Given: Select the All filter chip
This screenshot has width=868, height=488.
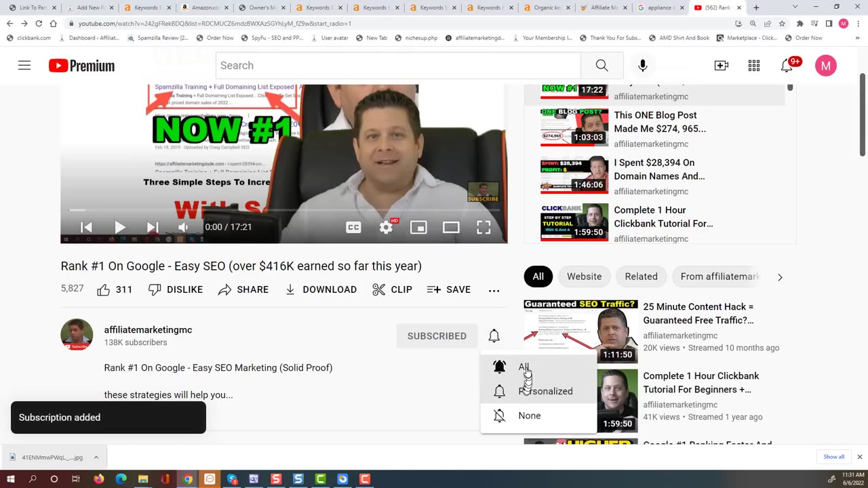Looking at the screenshot, I should pyautogui.click(x=538, y=277).
